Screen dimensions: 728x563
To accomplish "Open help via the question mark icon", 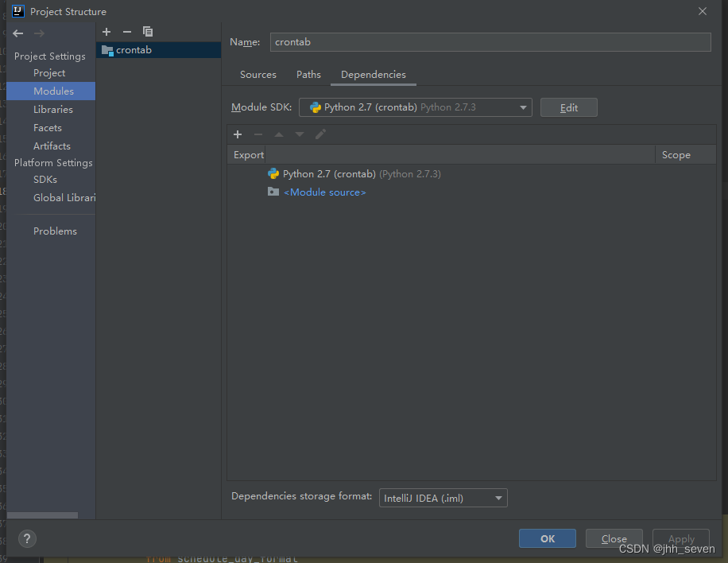I will [26, 538].
